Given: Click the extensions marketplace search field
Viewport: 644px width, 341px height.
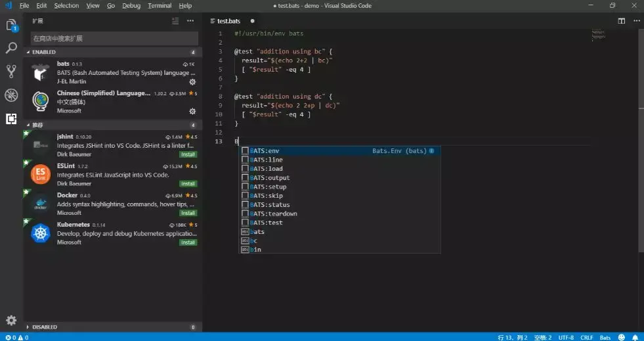Looking at the screenshot, I should [115, 38].
